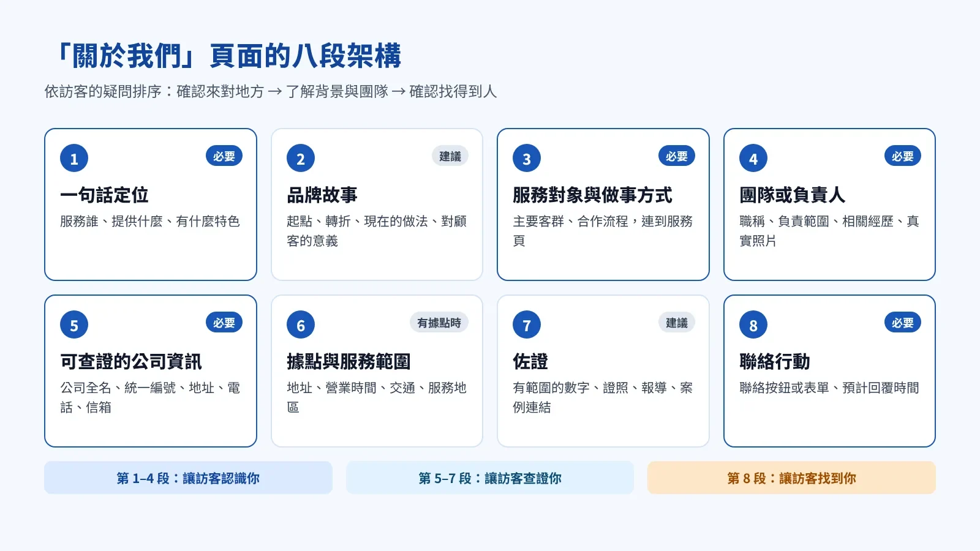Select the 據點與服務範圍 heading
980x551 pixels.
click(x=349, y=362)
